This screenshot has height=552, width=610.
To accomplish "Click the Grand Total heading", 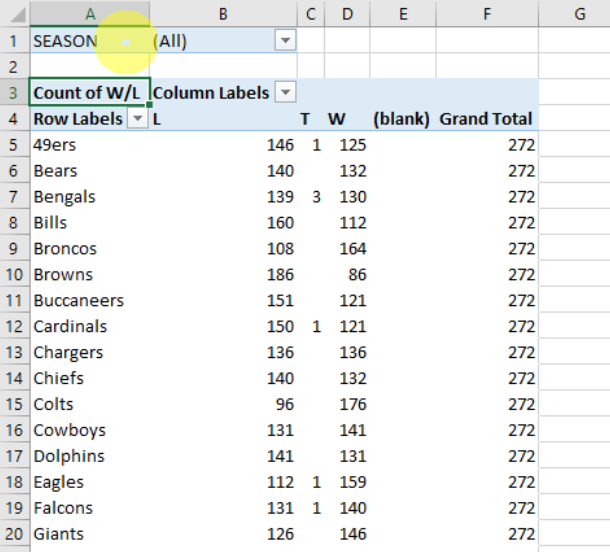I will [486, 119].
